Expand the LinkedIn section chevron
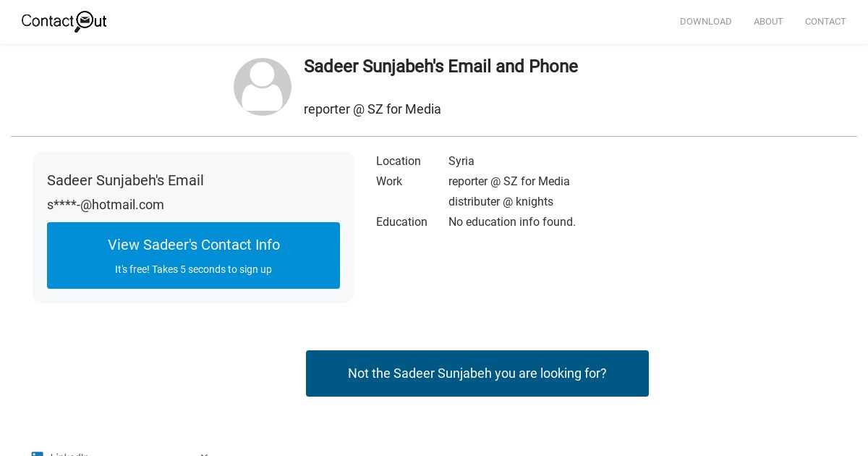The image size is (868, 456). [x=204, y=454]
